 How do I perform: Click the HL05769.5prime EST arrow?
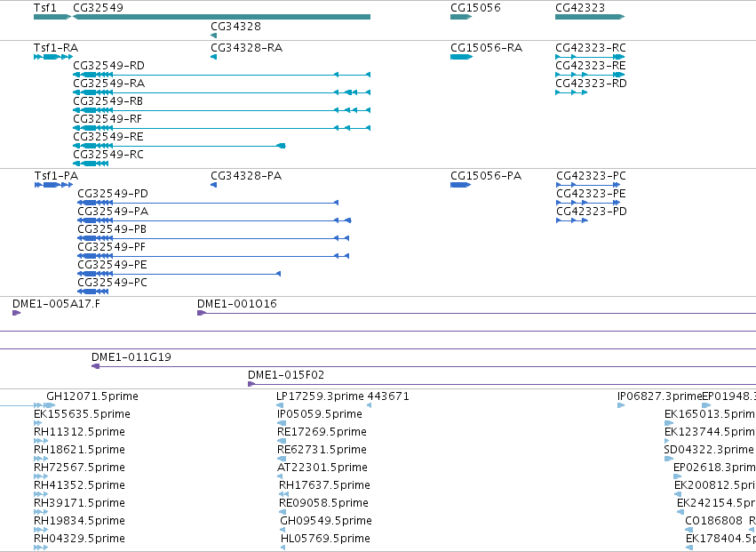click(x=283, y=548)
